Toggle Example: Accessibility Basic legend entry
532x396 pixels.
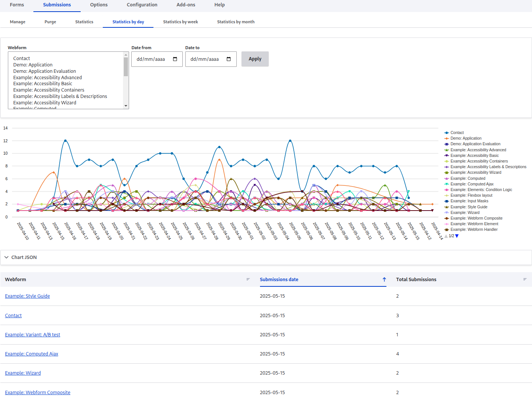(x=472, y=155)
